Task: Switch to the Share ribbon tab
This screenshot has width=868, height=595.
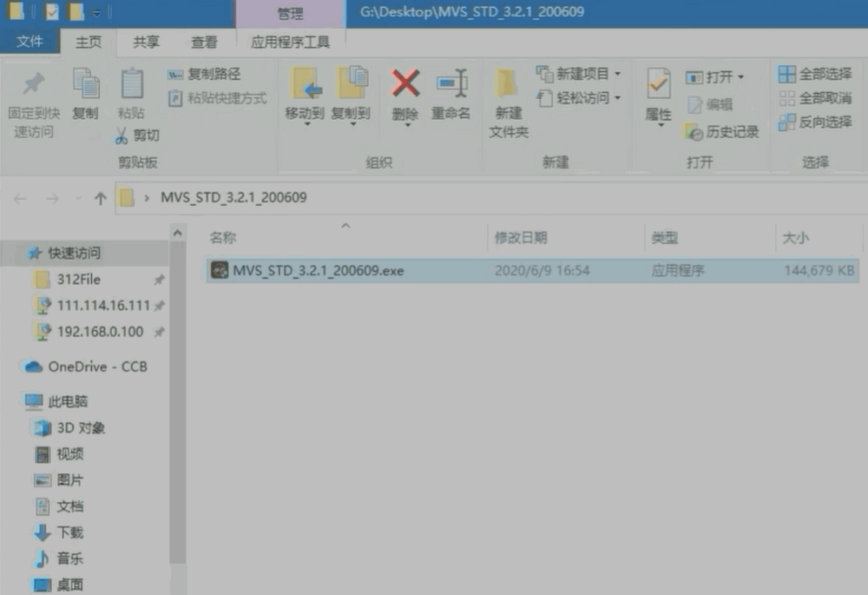Action: pyautogui.click(x=145, y=42)
